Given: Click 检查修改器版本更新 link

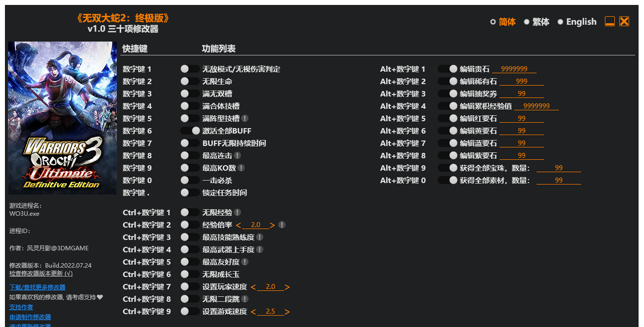Looking at the screenshot, I should [x=41, y=273].
